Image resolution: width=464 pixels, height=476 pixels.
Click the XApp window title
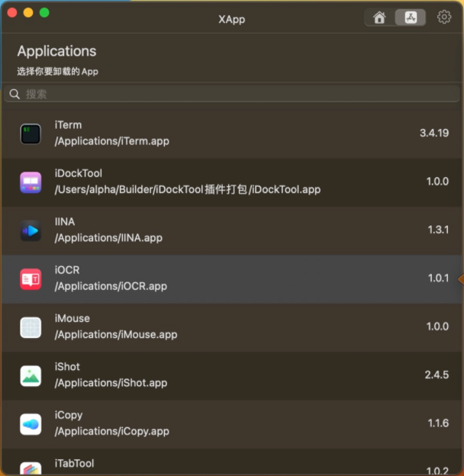tap(232, 19)
